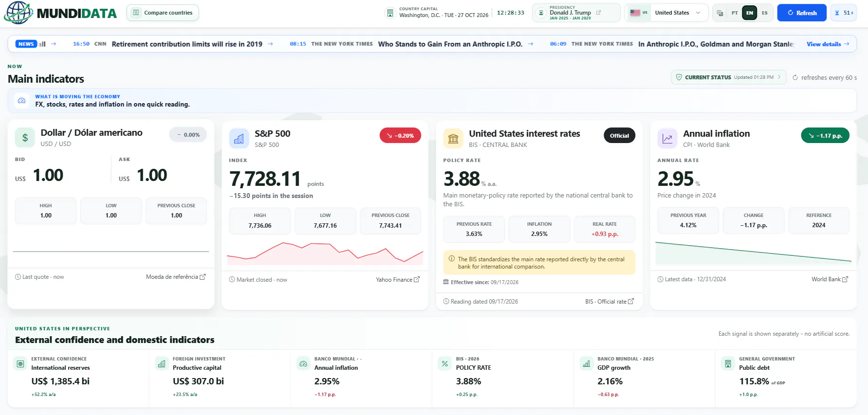Click the NEWS badge in the ticker
868x415 pixels.
coord(26,44)
